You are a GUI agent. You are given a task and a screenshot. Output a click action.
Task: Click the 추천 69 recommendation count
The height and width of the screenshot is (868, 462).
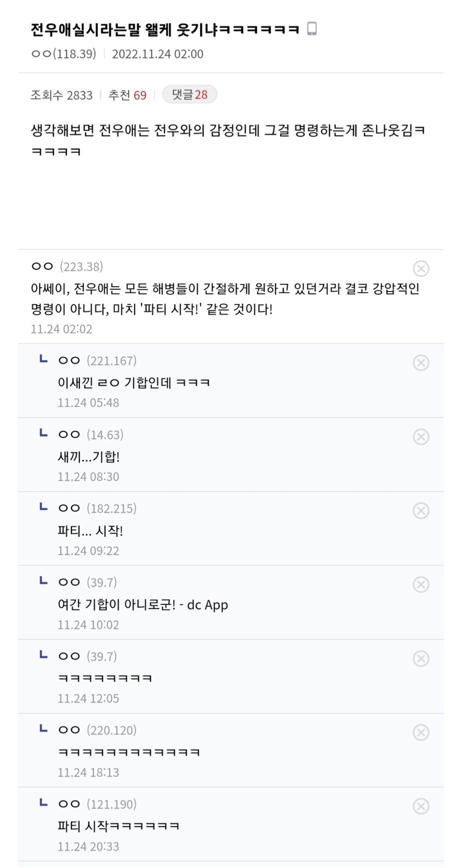pos(127,95)
